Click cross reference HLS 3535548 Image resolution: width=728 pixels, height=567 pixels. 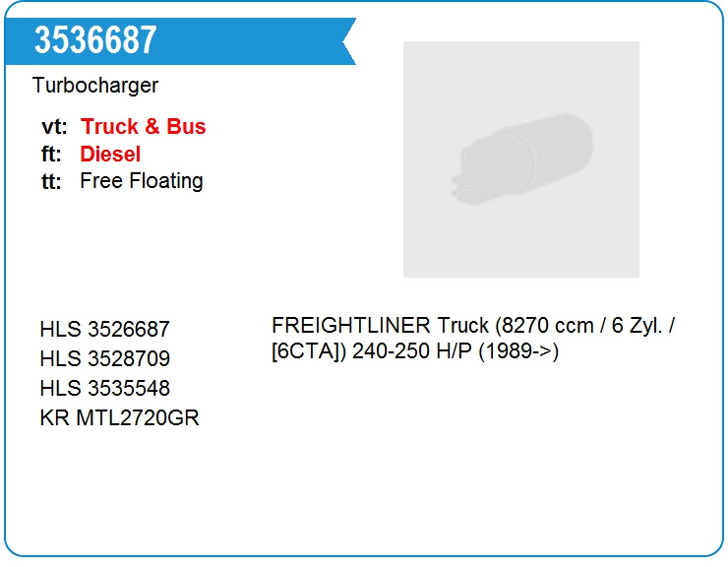click(x=105, y=388)
